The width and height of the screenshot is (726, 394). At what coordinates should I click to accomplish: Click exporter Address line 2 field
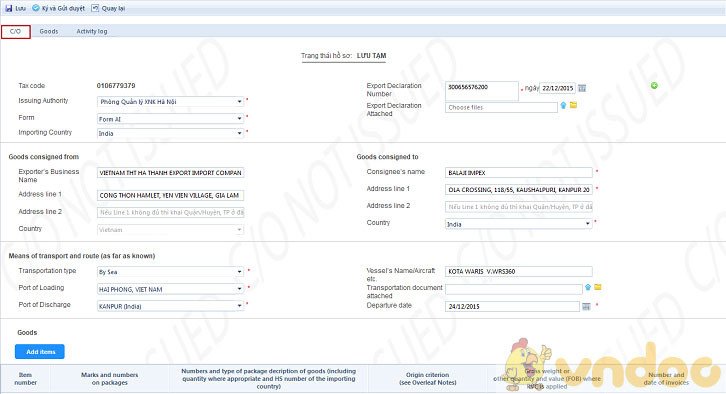pos(170,213)
